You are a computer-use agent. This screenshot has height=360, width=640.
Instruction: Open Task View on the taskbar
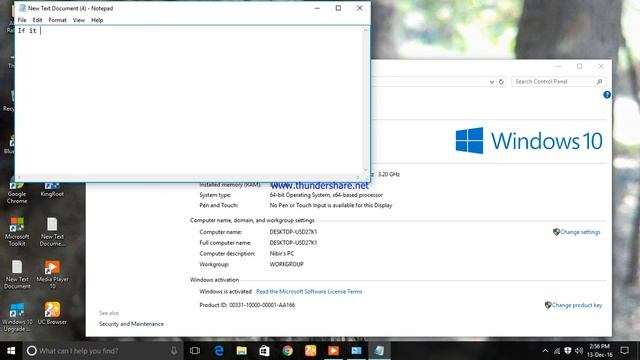pos(195,351)
